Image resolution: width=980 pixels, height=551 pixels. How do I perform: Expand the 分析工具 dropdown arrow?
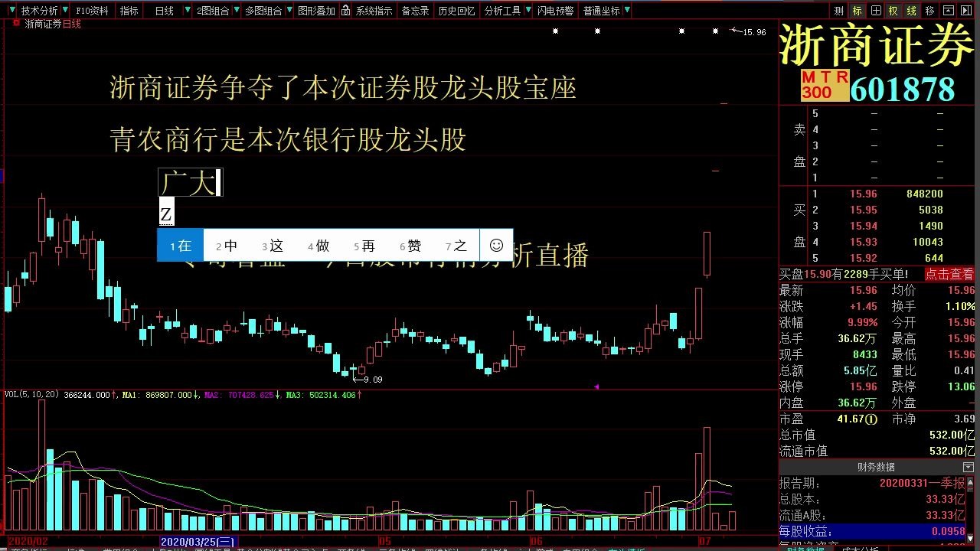click(528, 11)
